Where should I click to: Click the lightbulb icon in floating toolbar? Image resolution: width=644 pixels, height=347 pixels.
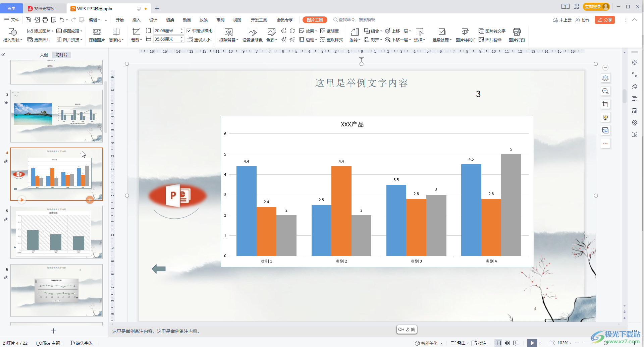(605, 117)
